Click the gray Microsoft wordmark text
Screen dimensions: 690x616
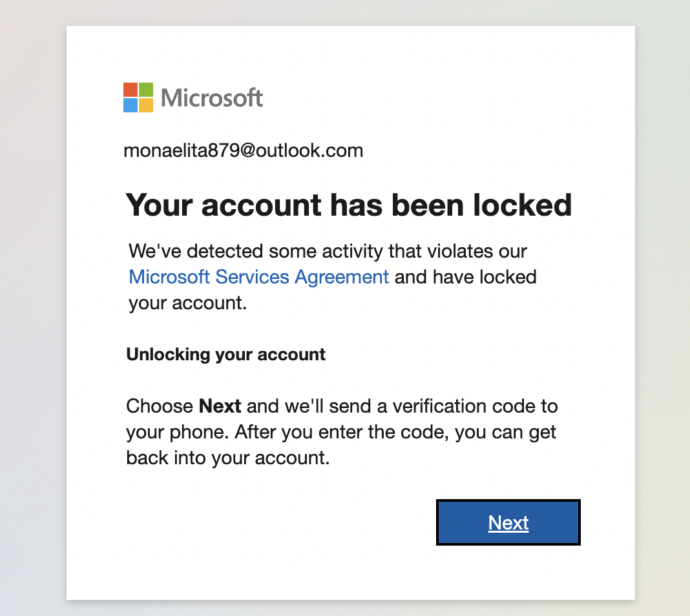(212, 98)
